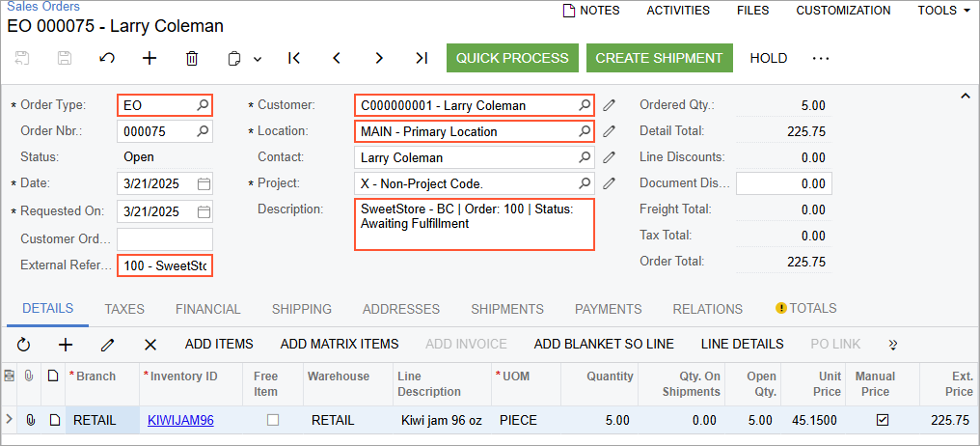The height and width of the screenshot is (446, 980).
Task: Collapse the order summary header
Action: [966, 96]
